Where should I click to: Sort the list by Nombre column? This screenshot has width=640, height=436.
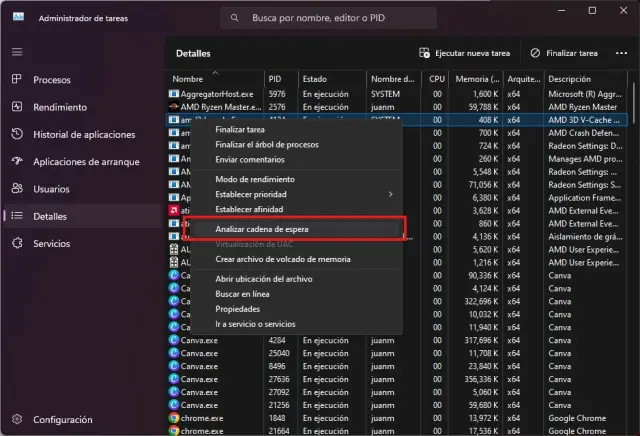(x=188, y=78)
